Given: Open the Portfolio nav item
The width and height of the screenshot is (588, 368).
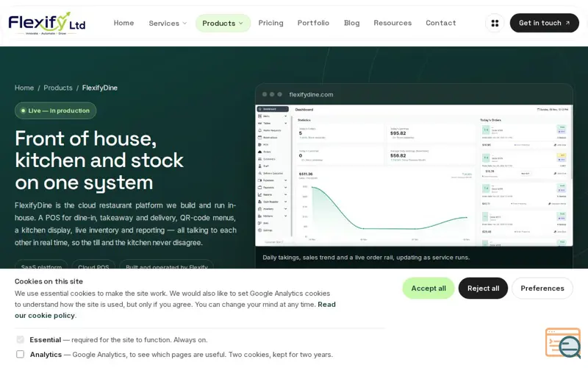Looking at the screenshot, I should (x=313, y=23).
